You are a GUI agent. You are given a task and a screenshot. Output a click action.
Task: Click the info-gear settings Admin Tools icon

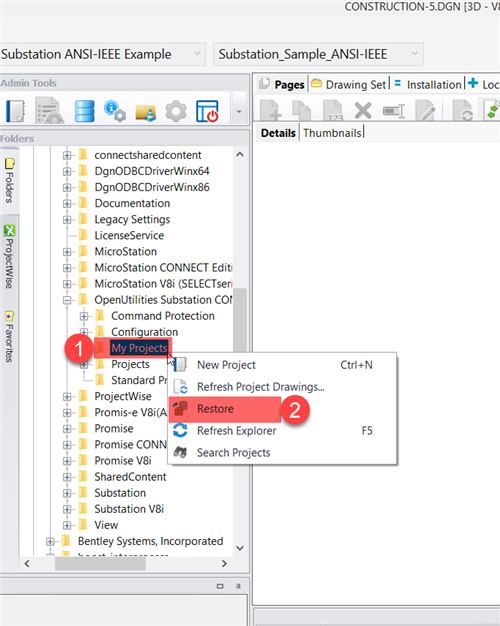click(x=115, y=111)
